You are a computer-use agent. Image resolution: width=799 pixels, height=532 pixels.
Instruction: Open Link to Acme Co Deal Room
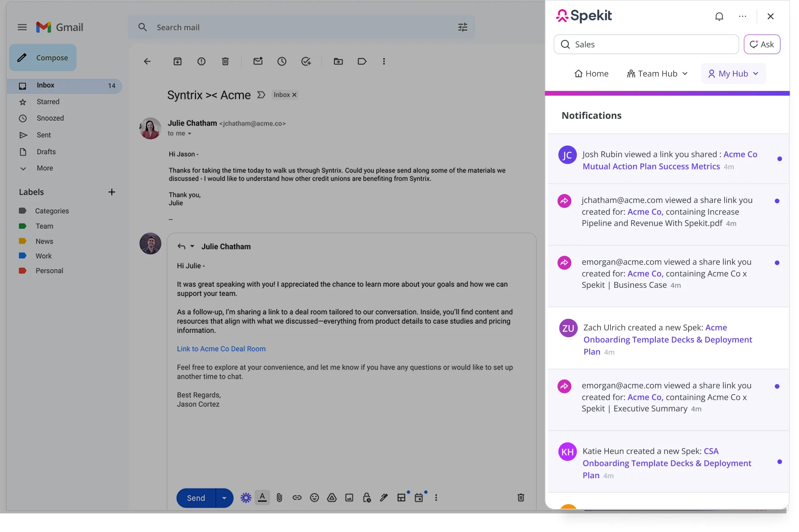click(221, 349)
